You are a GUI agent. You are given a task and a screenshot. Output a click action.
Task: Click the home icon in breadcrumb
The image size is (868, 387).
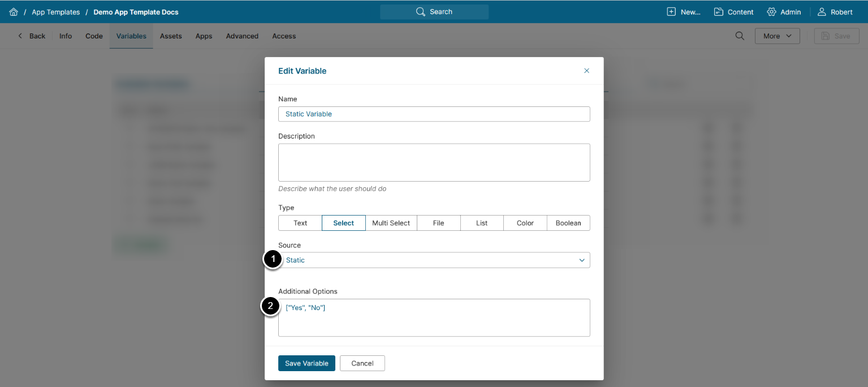14,12
